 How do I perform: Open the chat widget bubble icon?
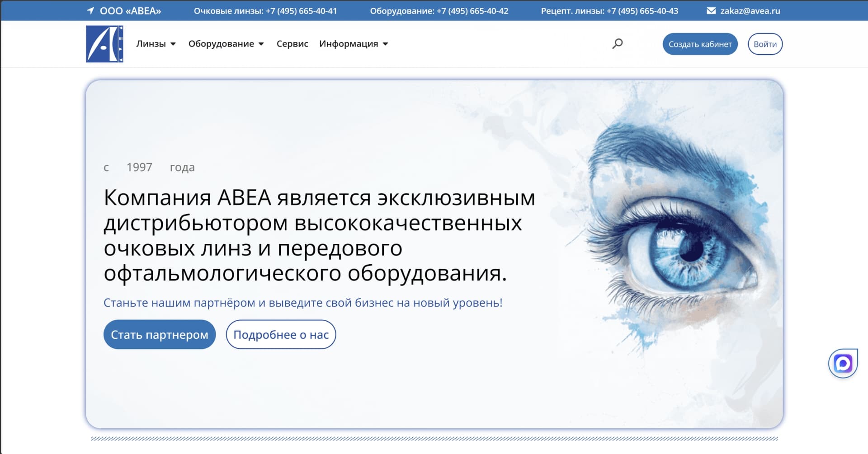[843, 363]
